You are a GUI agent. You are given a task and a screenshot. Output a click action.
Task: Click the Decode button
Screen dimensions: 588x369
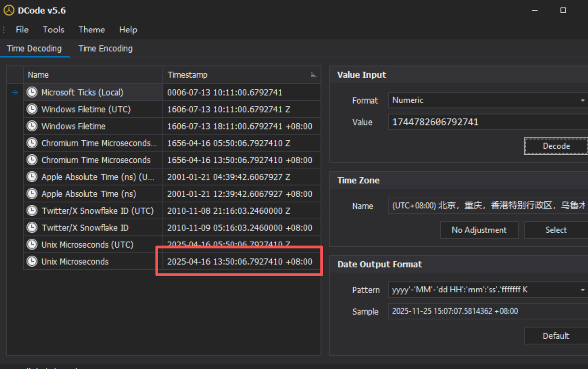pyautogui.click(x=556, y=146)
